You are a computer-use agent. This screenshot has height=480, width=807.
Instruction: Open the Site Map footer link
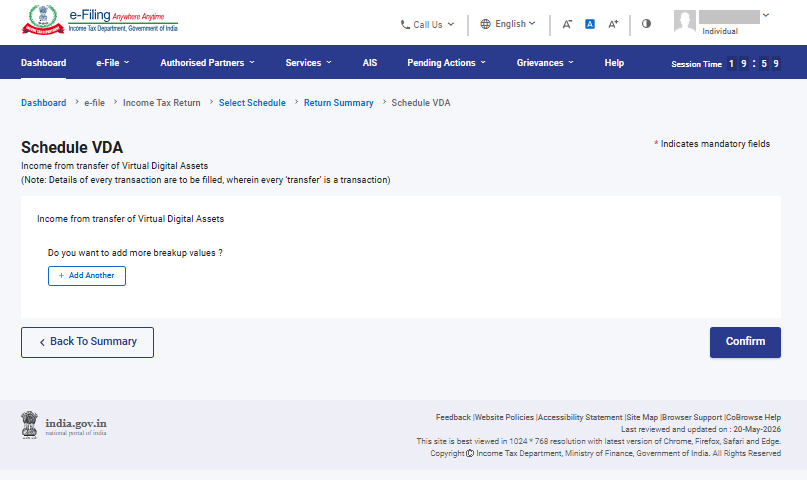click(x=642, y=417)
